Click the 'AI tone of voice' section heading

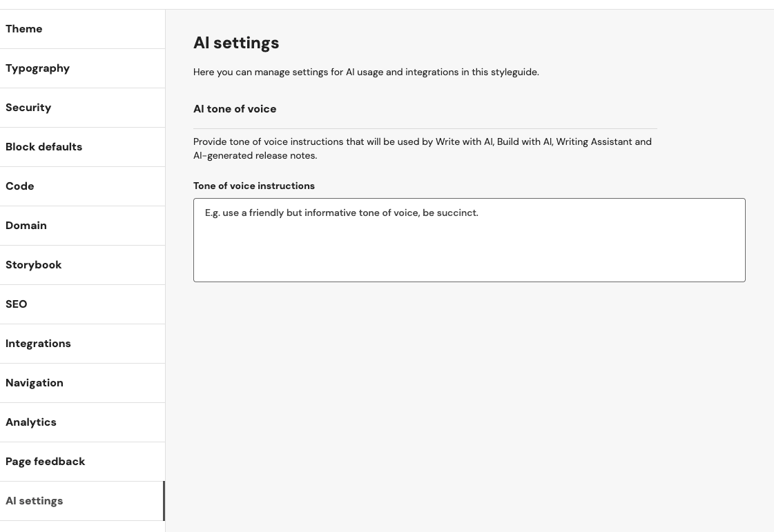coord(235,109)
